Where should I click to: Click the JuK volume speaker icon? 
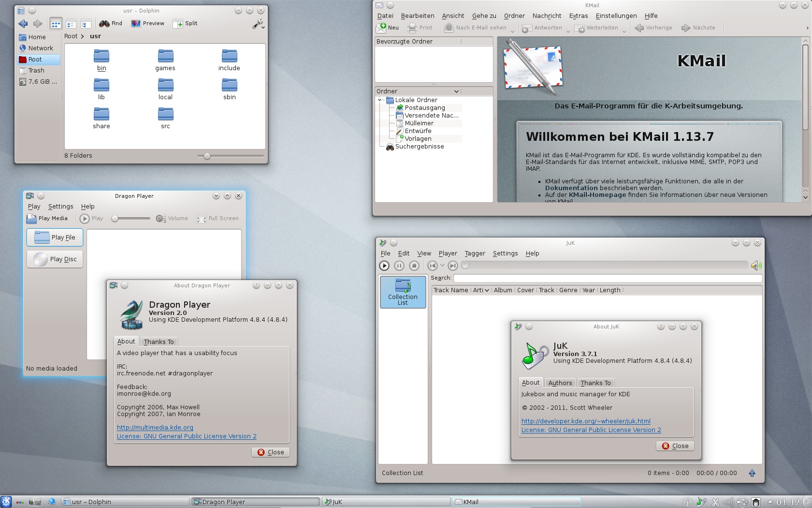[x=756, y=266]
